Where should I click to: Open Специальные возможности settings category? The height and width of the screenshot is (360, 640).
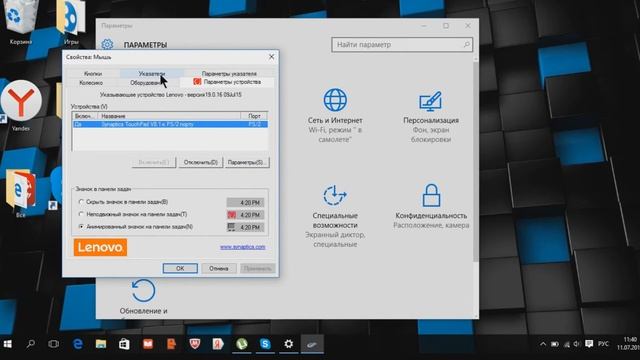tap(335, 215)
